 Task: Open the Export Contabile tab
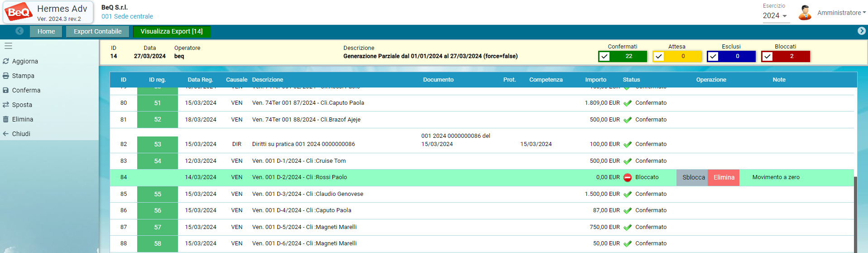(x=97, y=31)
